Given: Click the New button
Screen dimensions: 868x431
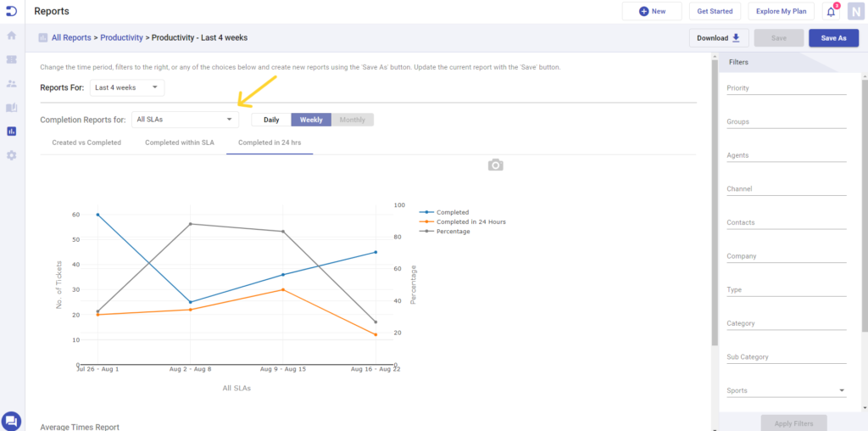Looking at the screenshot, I should [x=652, y=11].
